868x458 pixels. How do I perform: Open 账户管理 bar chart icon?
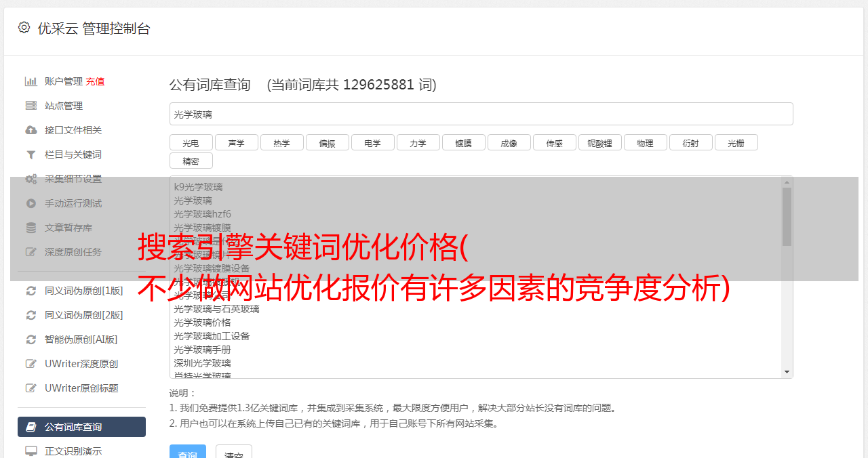pyautogui.click(x=31, y=81)
